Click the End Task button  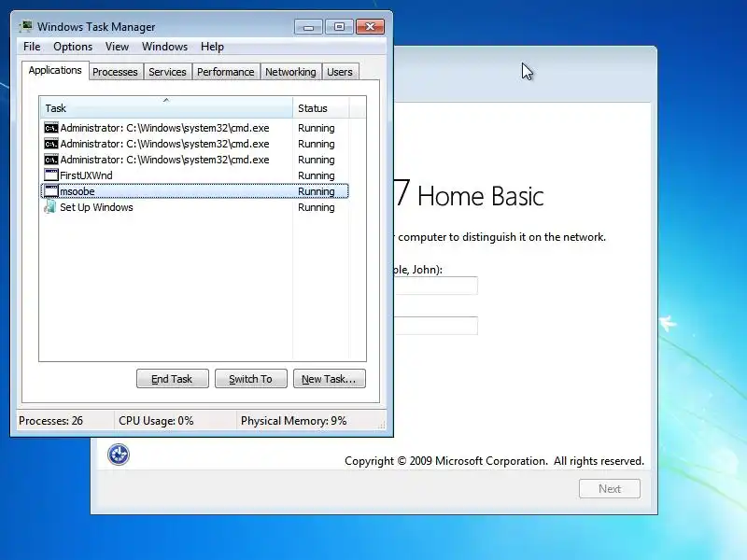[173, 379]
